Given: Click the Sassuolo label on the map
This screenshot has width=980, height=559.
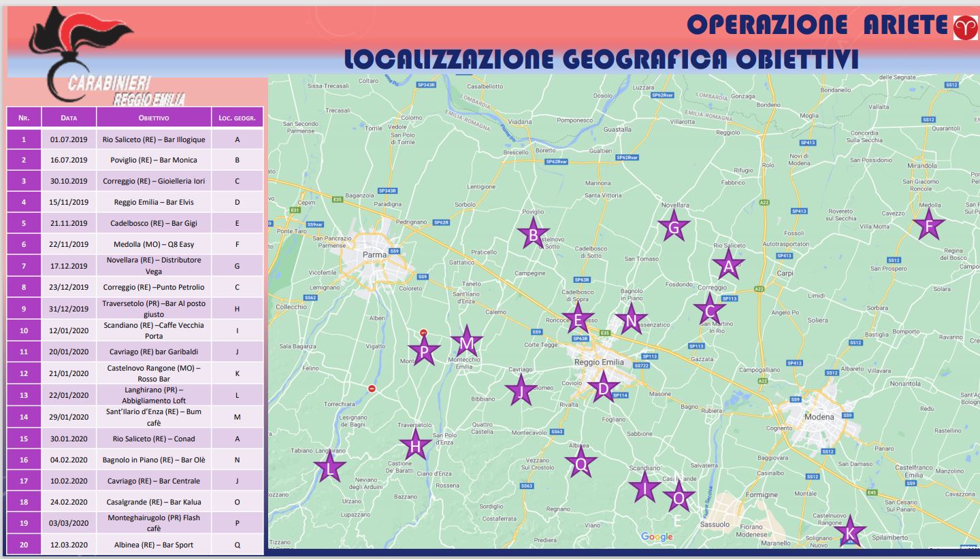Looking at the screenshot, I should (x=715, y=524).
